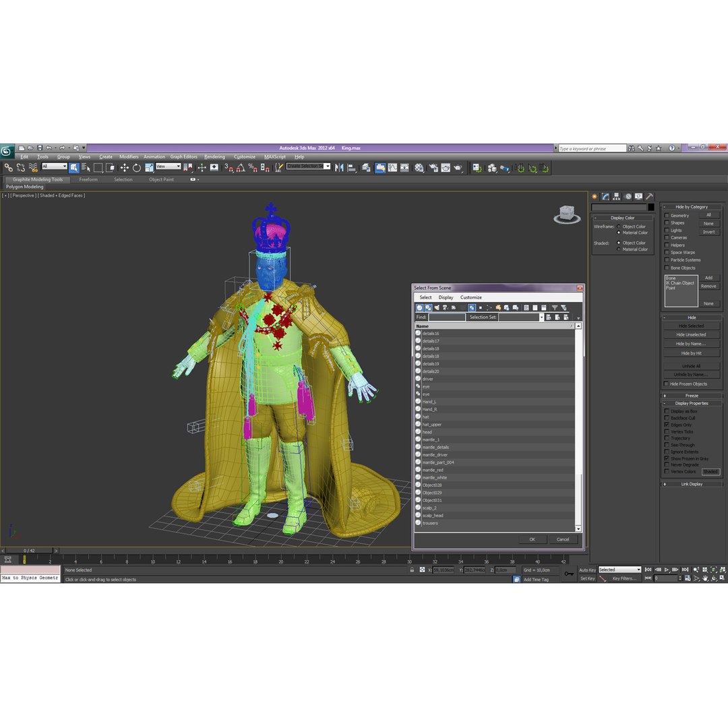Toggle Edges Only checkbox
This screenshot has width=728, height=728.
tap(667, 425)
